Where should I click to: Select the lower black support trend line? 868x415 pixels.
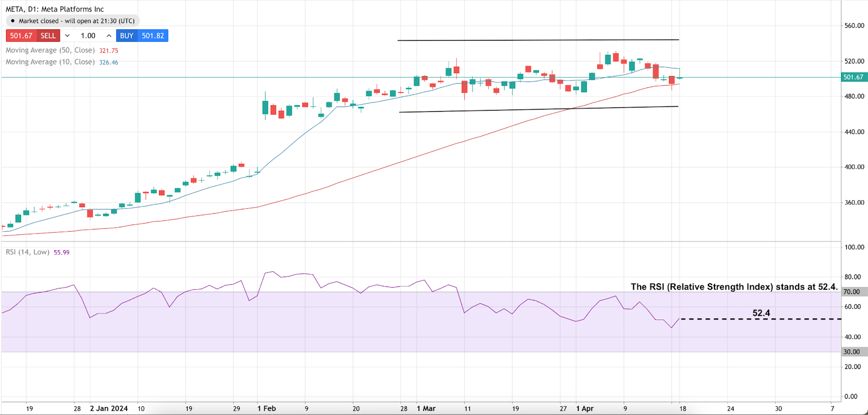point(537,109)
